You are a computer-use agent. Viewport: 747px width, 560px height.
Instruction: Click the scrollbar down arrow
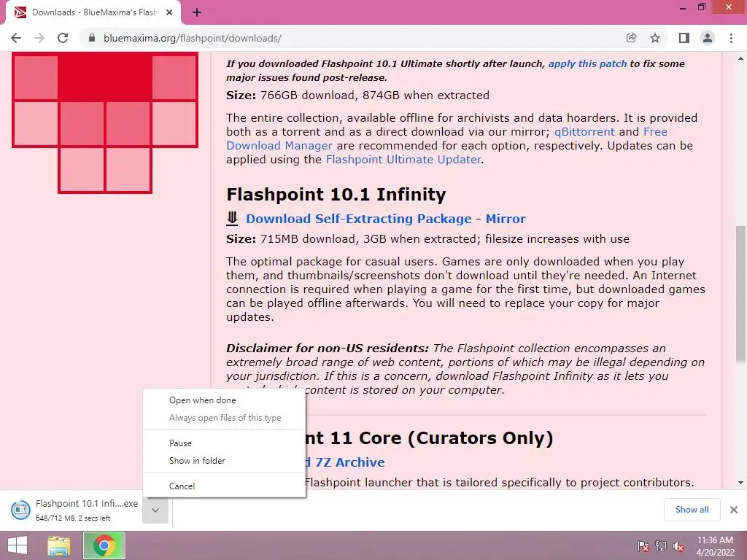(740, 483)
